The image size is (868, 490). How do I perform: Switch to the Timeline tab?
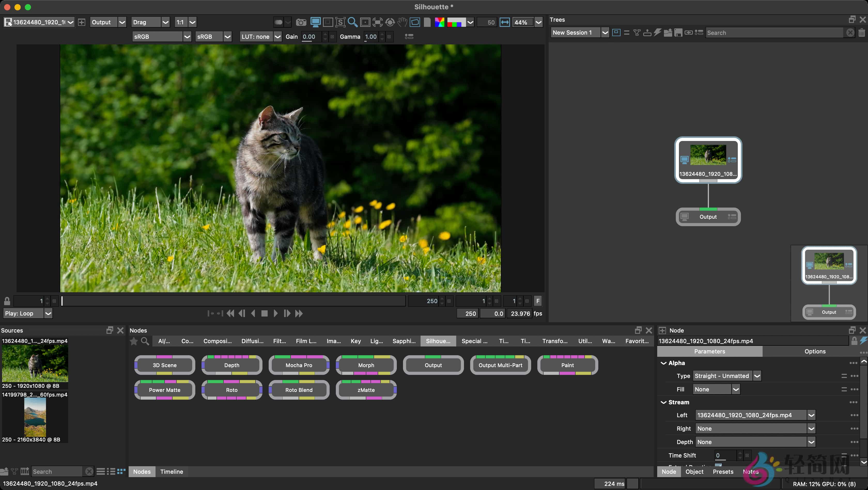click(172, 471)
